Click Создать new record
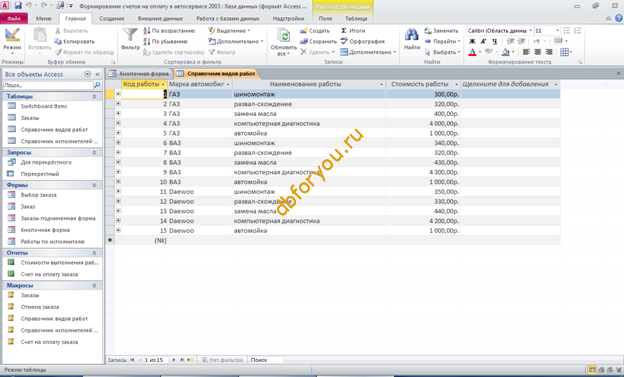This screenshot has width=624, height=377. tap(315, 31)
